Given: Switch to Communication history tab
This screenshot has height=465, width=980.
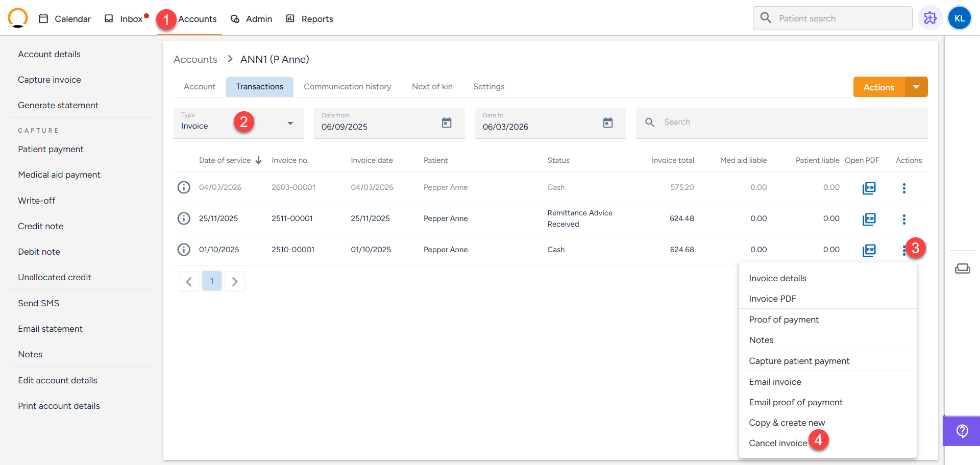Looking at the screenshot, I should pos(347,87).
